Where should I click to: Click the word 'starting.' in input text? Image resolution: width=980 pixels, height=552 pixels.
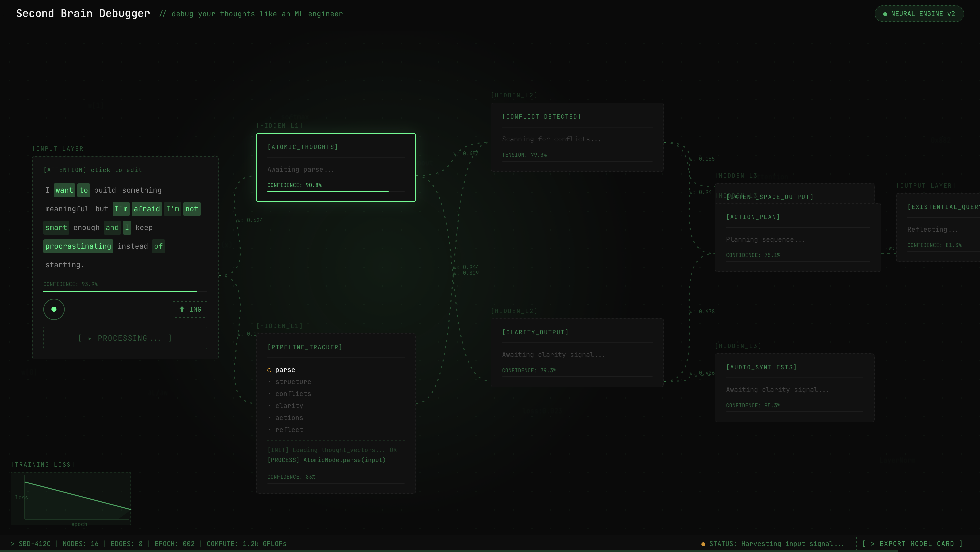pos(65,265)
